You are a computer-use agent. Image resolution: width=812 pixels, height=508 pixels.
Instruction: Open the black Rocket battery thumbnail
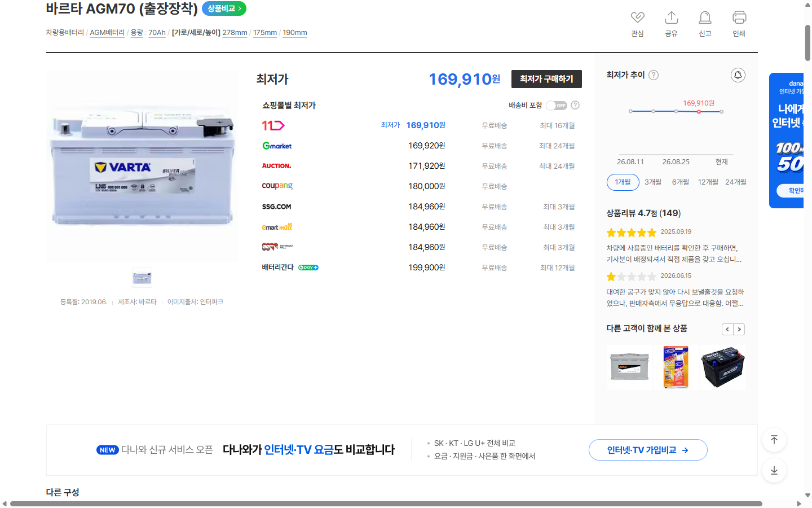pyautogui.click(x=723, y=367)
